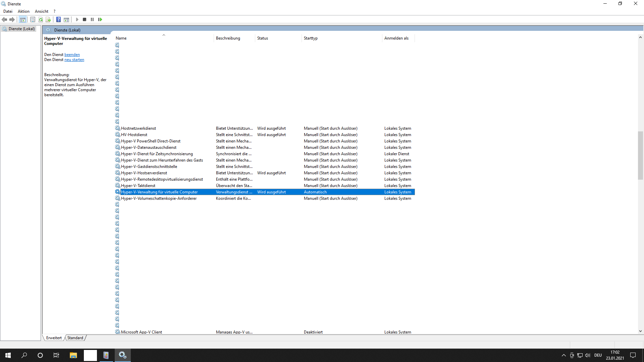
Task: Sort by the Starttyp column header
Action: 341,38
